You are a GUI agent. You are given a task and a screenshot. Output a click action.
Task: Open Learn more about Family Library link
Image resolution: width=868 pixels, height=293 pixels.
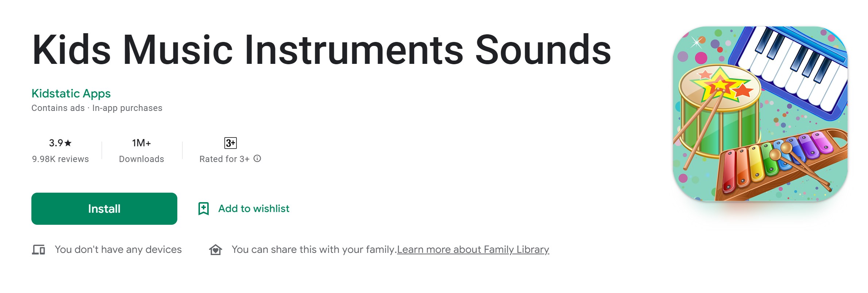coord(473,250)
